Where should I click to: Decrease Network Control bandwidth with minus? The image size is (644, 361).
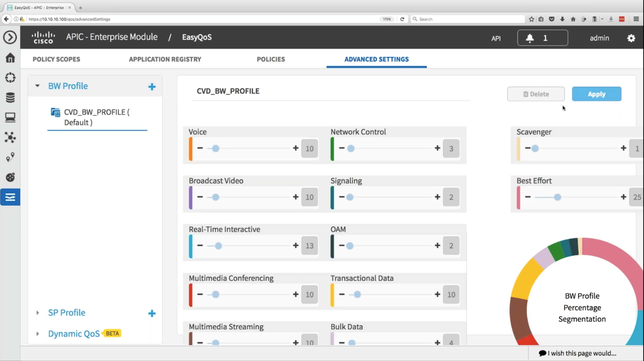pyautogui.click(x=342, y=148)
